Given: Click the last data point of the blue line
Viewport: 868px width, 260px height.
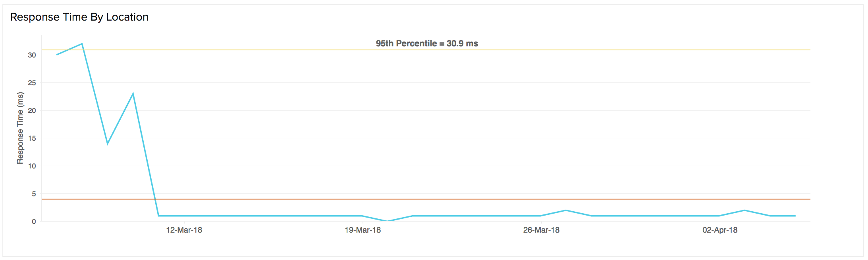Looking at the screenshot, I should coord(795,216).
